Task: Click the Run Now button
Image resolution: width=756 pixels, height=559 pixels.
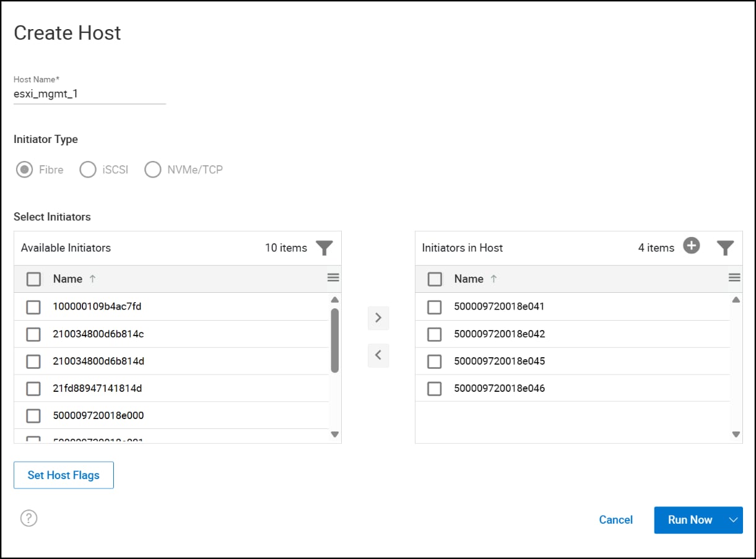Action: [690, 520]
